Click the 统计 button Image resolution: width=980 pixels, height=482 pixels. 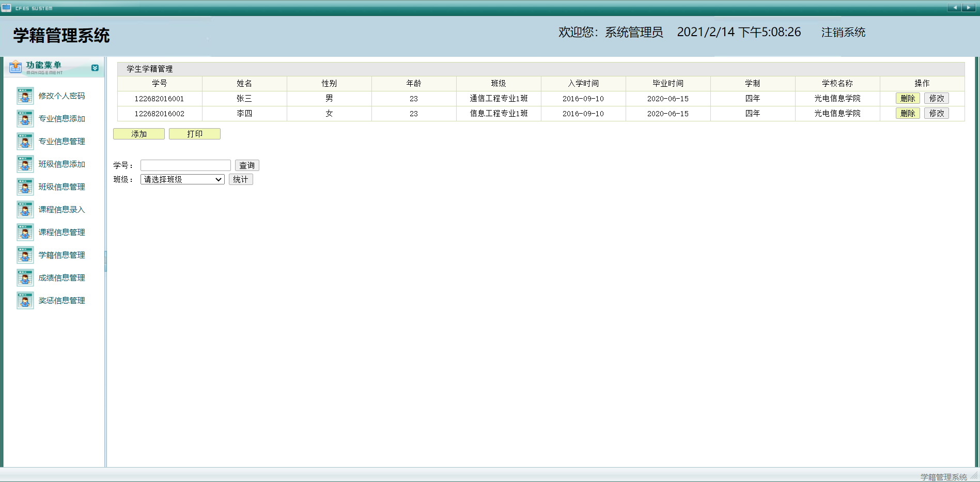(241, 179)
